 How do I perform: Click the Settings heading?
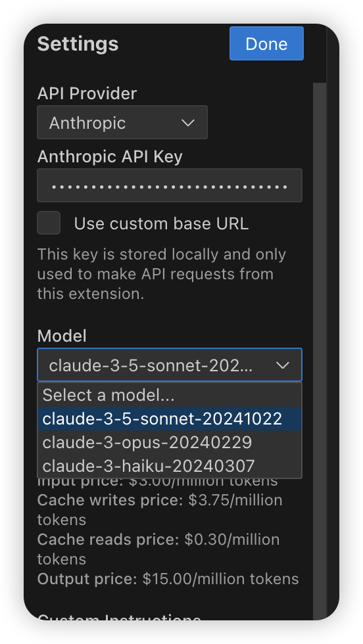(x=78, y=43)
